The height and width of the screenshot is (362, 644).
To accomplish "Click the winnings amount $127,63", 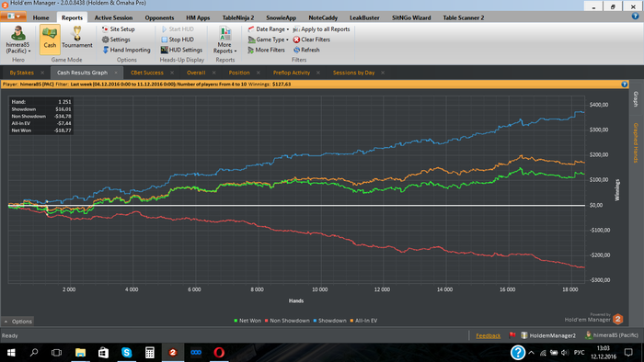I will pos(282,84).
